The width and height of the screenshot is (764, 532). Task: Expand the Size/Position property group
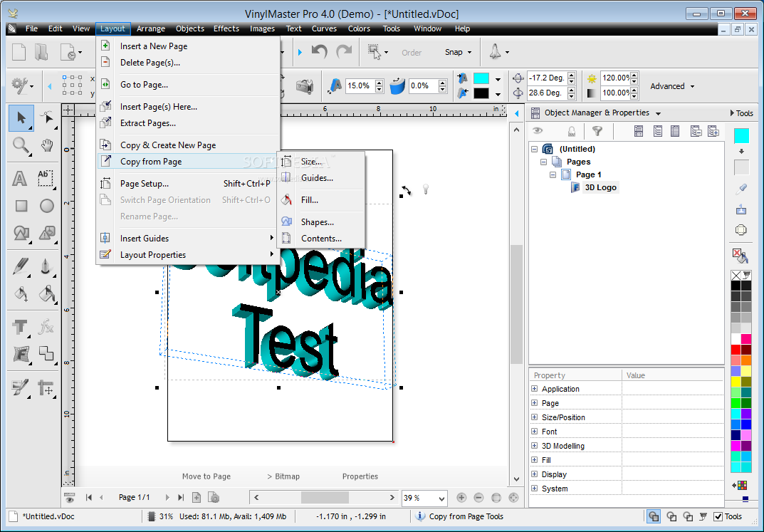[x=534, y=417]
